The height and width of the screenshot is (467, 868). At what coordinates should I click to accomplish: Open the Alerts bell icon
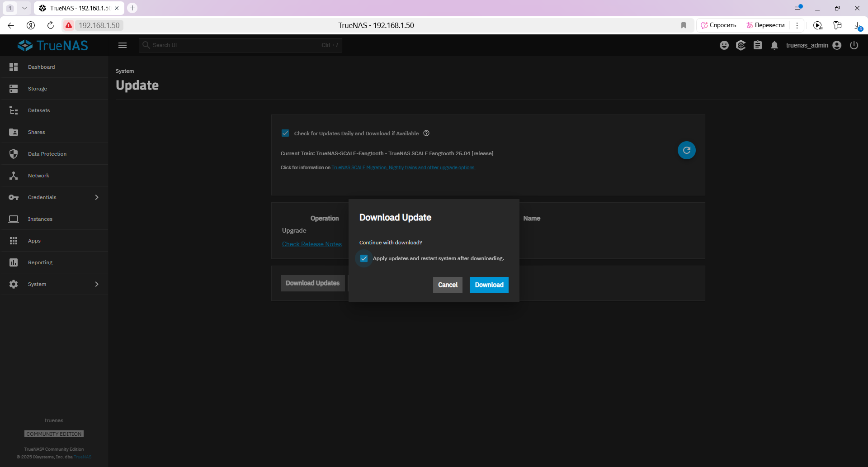coord(774,45)
